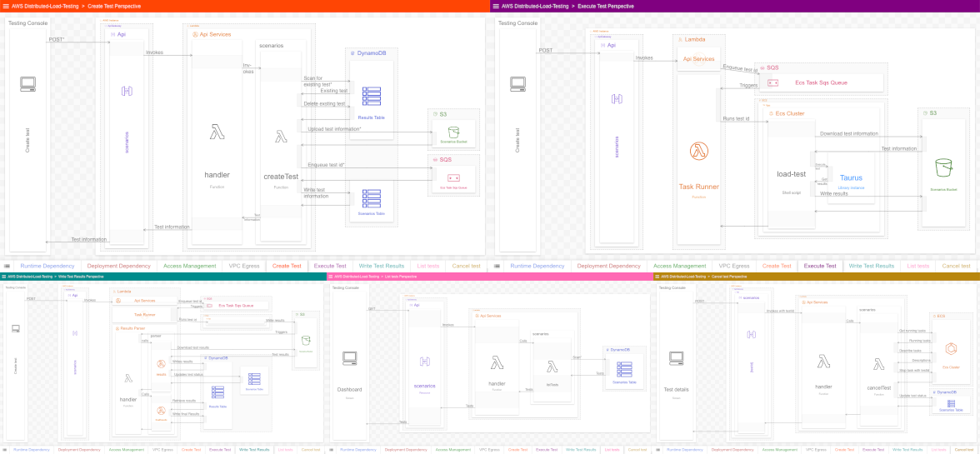Select Ecs Cluster icon in Cancel test diagram
The width and height of the screenshot is (980, 454).
coord(950,349)
